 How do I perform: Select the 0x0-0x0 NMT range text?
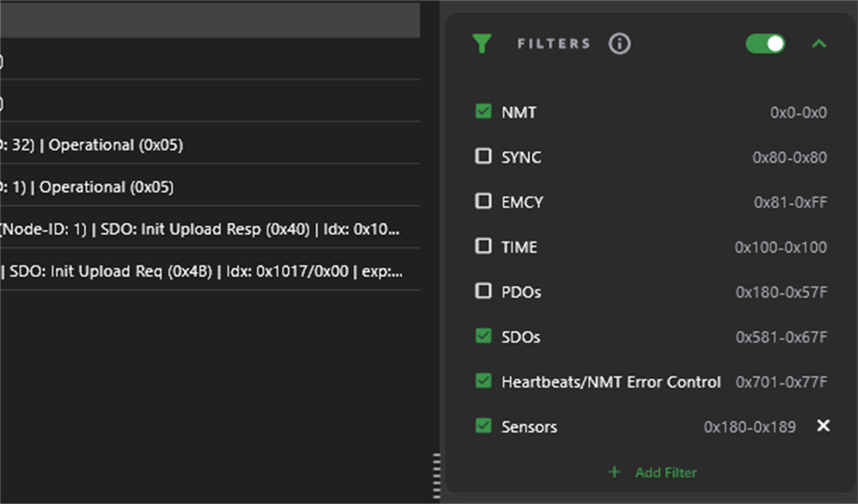pos(798,113)
